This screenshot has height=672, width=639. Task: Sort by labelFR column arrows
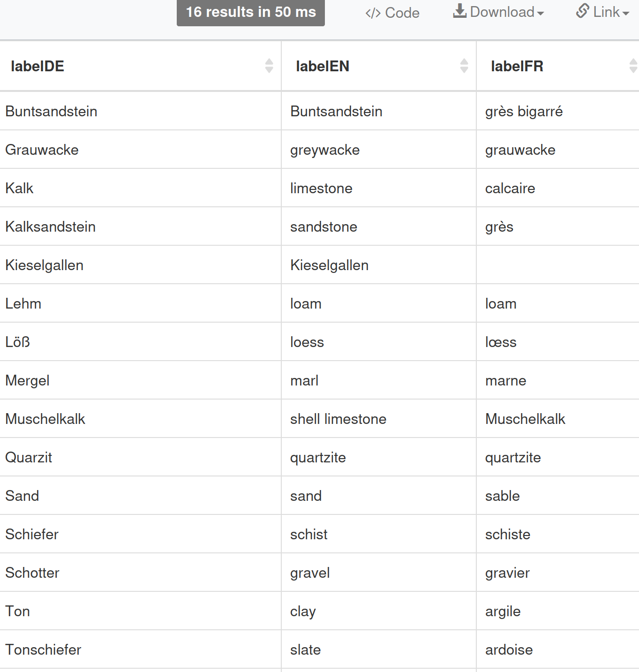[633, 66]
